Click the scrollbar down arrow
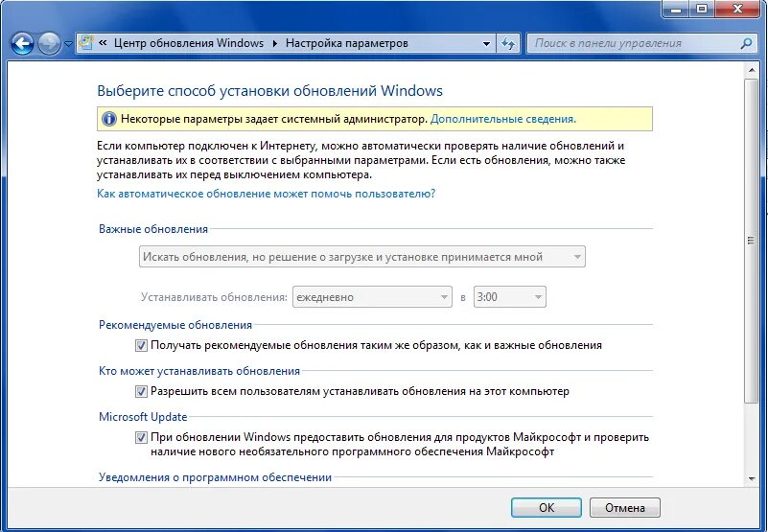The width and height of the screenshot is (768, 532). (x=752, y=478)
